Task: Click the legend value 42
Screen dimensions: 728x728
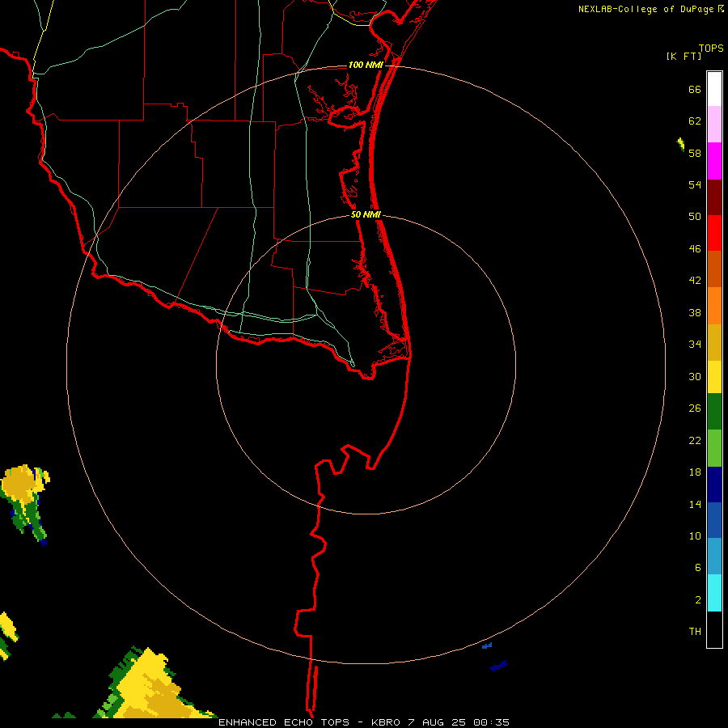Action: (x=695, y=281)
